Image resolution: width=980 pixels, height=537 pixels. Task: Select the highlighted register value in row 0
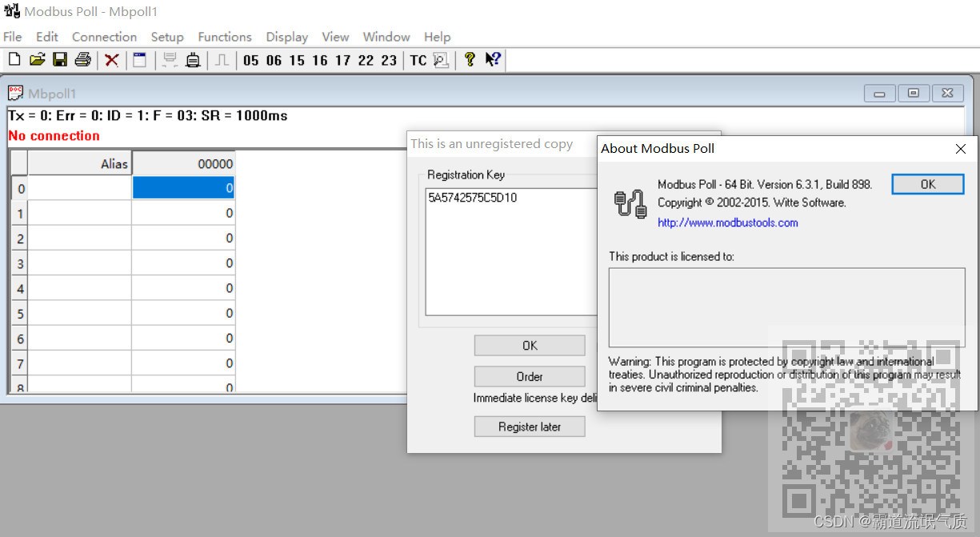tap(183, 188)
